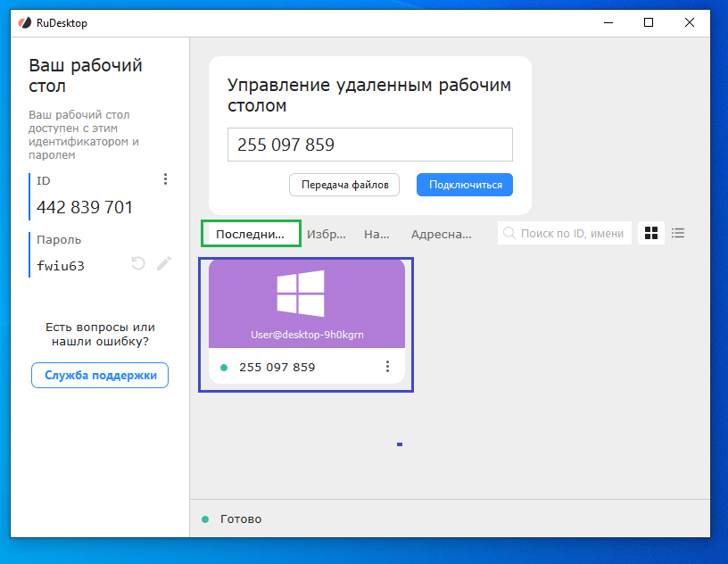
Task: Select the На... tab
Action: [376, 234]
